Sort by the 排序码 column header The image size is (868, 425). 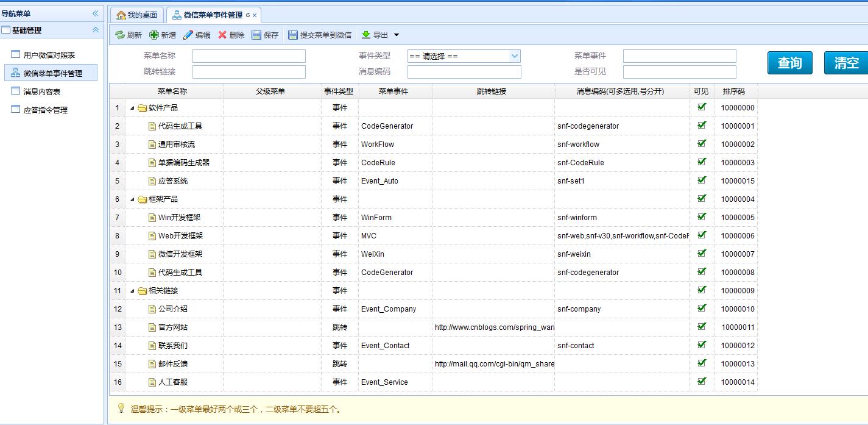736,91
